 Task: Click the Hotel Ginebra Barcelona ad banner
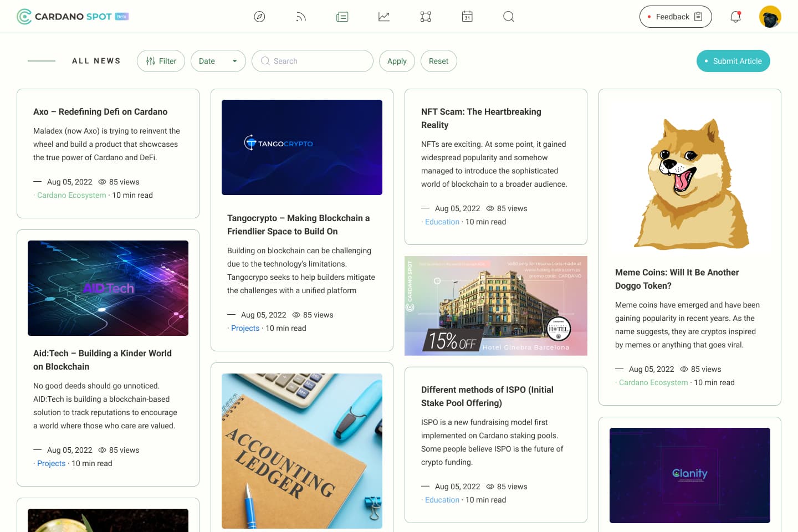coord(496,306)
